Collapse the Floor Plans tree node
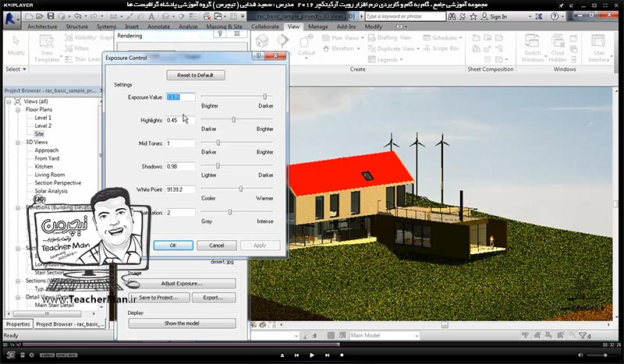Viewport: 624px width, 364px height. pos(18,110)
